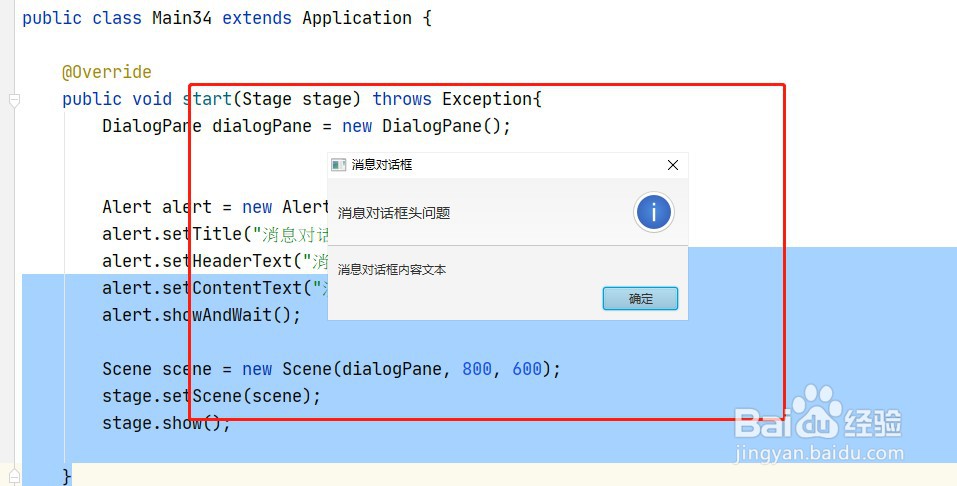The image size is (957, 486).
Task: Collapse the start method using gutter fold marker
Action: (14, 100)
